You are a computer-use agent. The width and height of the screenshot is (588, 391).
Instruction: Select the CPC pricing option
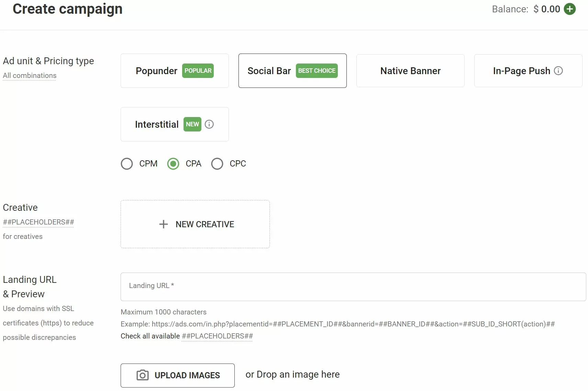(x=217, y=164)
